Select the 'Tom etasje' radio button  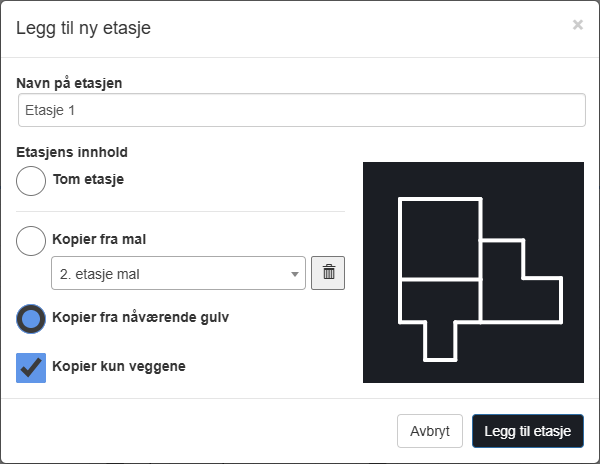click(x=32, y=181)
